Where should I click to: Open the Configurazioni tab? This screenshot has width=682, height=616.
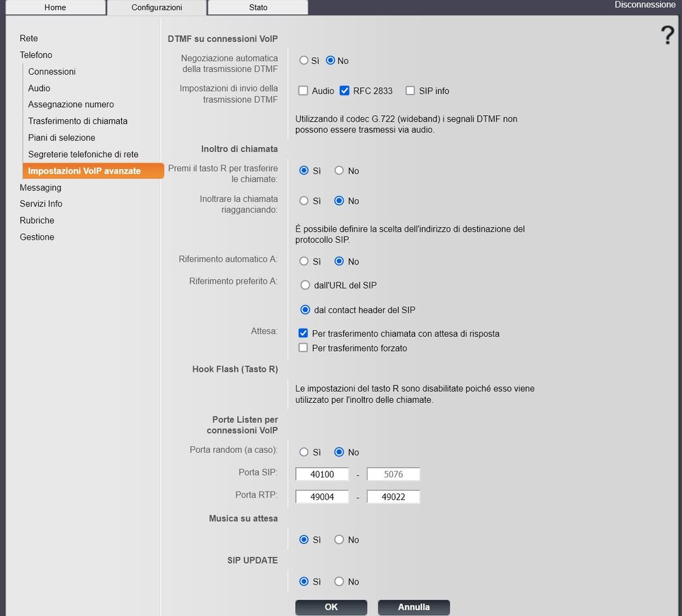pyautogui.click(x=157, y=7)
